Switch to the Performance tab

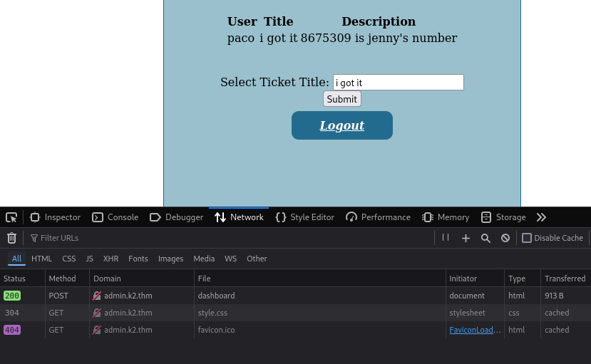(378, 217)
